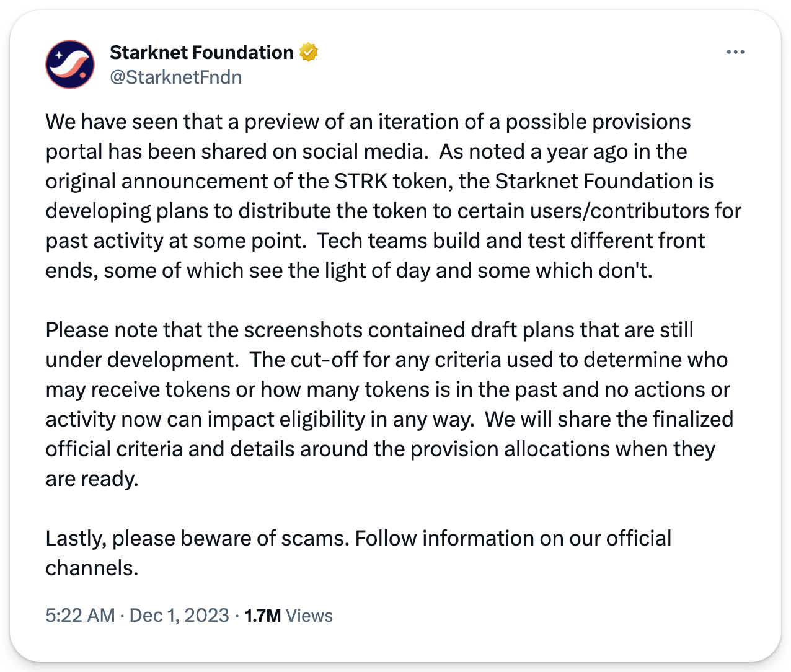Open the three-dot more options menu
Screen dimensions: 791x672
pos(735,53)
